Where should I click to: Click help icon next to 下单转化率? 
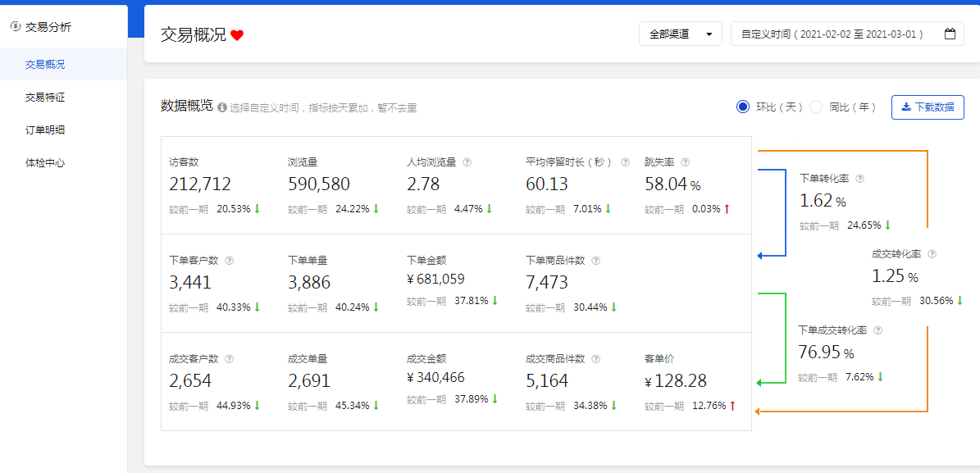pos(859,178)
